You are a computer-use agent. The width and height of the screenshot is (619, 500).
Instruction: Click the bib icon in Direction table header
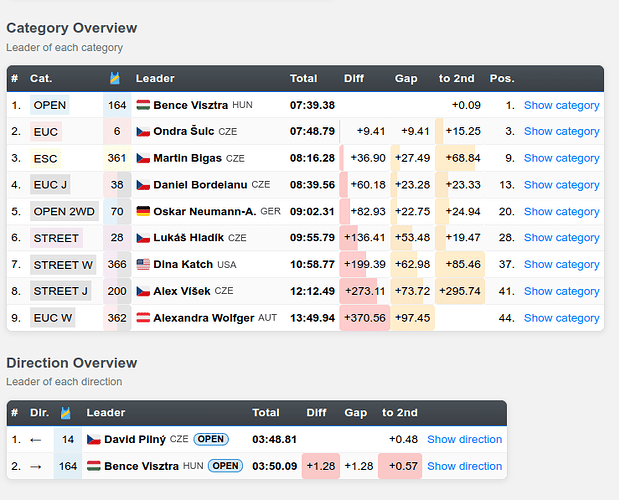[x=66, y=413]
